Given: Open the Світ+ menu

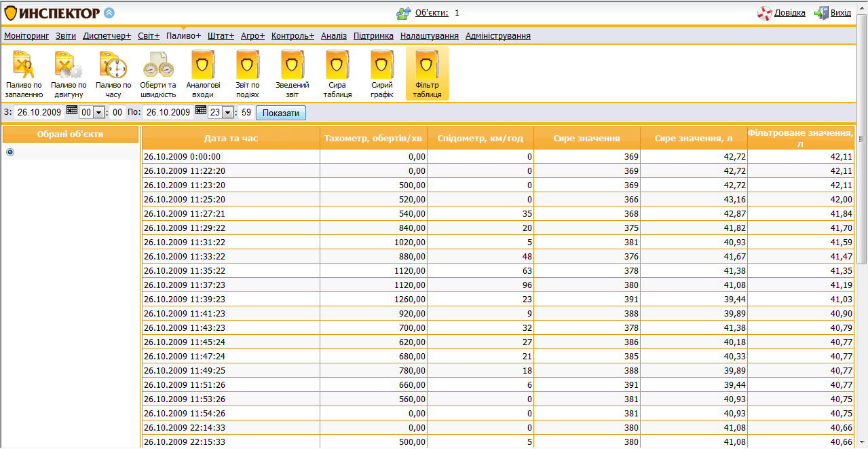Looking at the screenshot, I should pos(149,36).
